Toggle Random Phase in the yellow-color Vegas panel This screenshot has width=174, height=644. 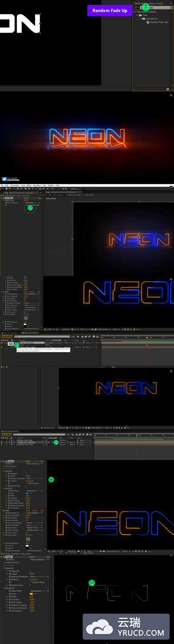(30, 582)
